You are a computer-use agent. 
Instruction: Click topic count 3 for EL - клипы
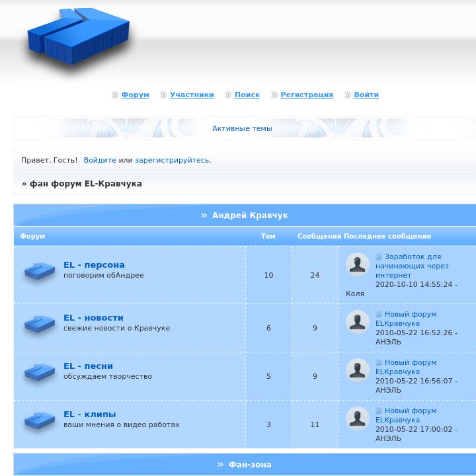coord(268,424)
